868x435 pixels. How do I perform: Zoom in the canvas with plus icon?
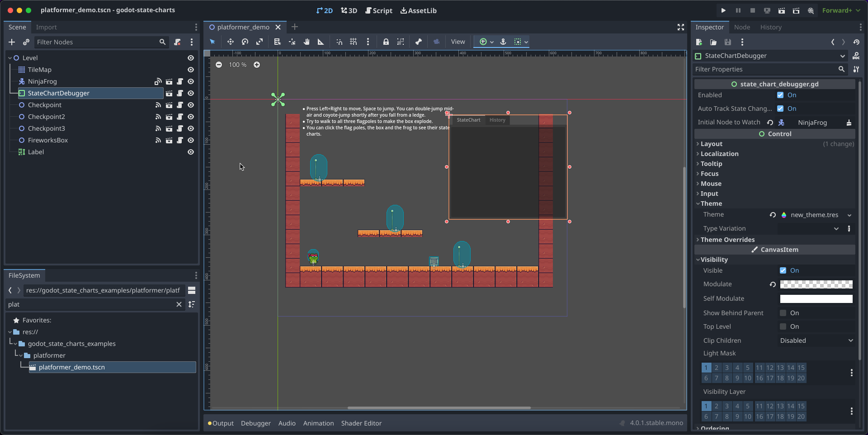[257, 65]
